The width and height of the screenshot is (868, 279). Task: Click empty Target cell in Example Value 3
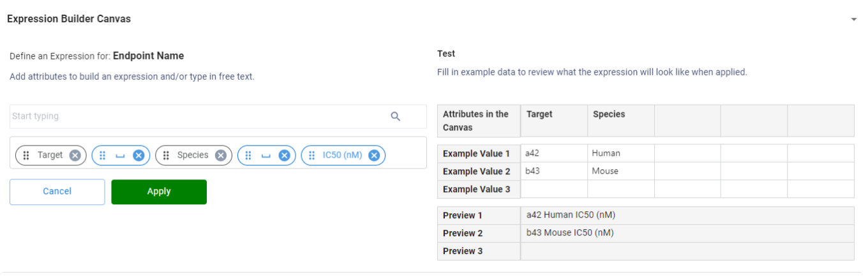(553, 189)
